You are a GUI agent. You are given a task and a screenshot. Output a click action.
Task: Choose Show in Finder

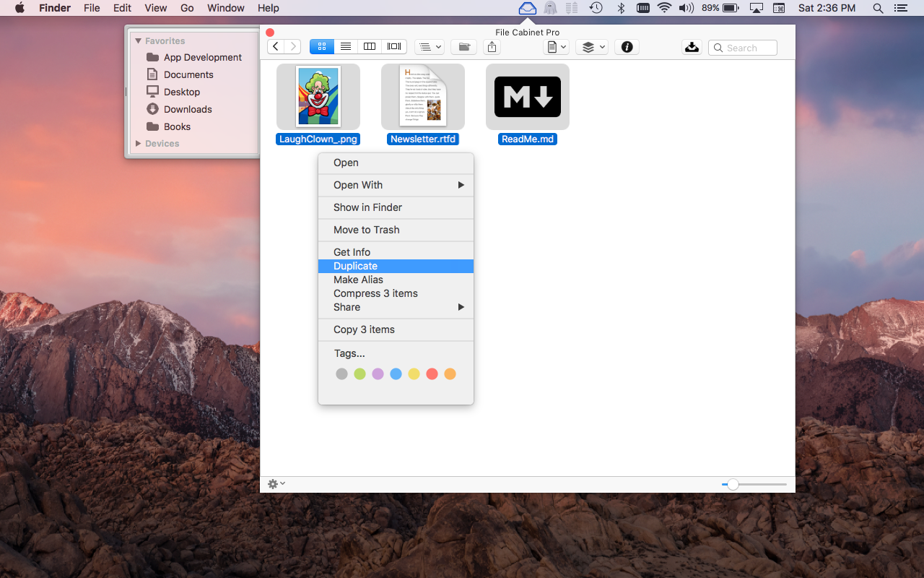[x=396, y=207]
